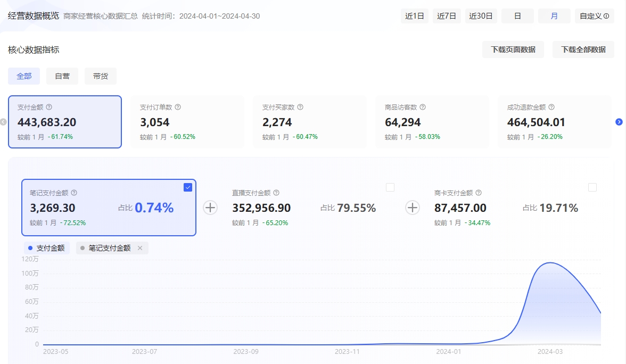Check the 商卡支付金额 checkbox

pyautogui.click(x=592, y=187)
